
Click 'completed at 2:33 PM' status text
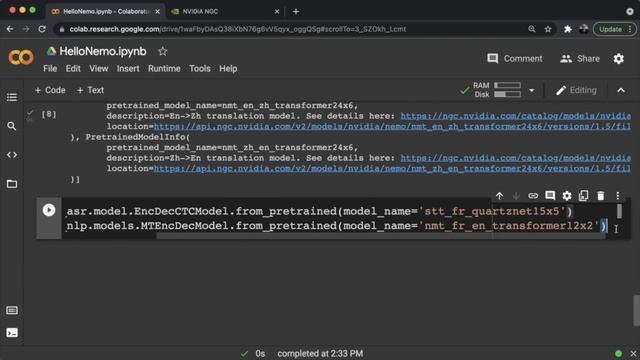click(320, 353)
